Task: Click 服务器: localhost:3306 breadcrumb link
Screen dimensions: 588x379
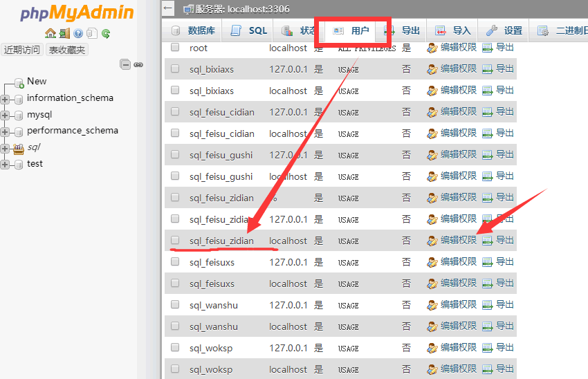Action: point(242,10)
